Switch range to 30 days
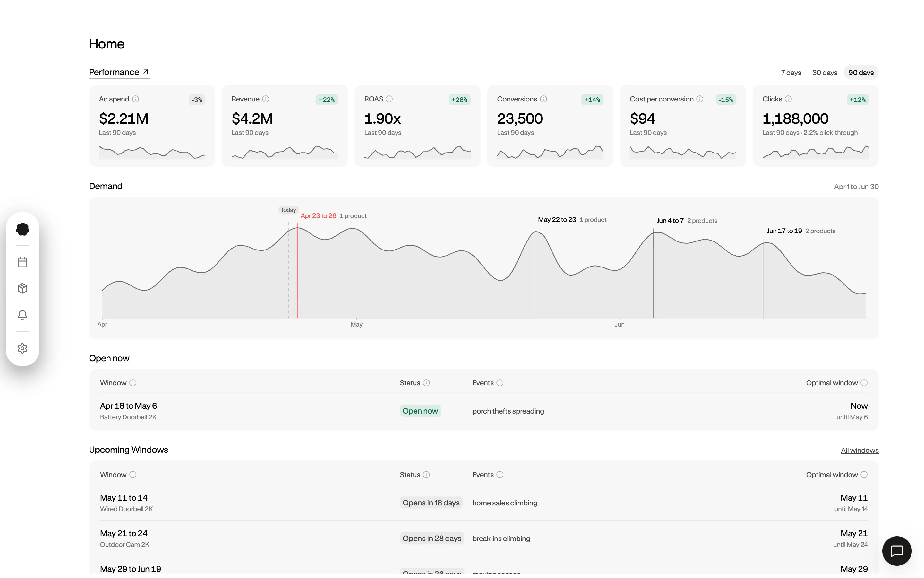The width and height of the screenshot is (924, 578). coord(824,73)
